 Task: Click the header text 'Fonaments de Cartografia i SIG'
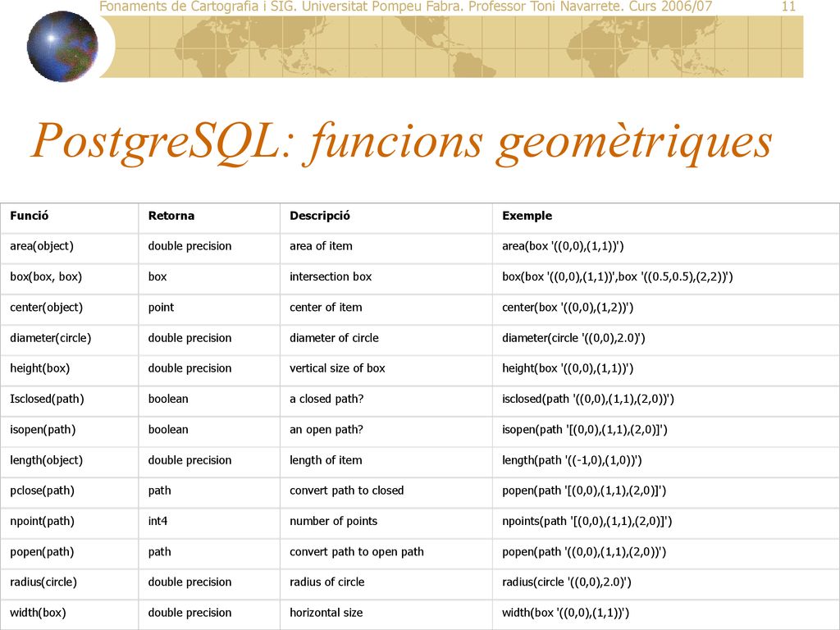pyautogui.click(x=197, y=7)
